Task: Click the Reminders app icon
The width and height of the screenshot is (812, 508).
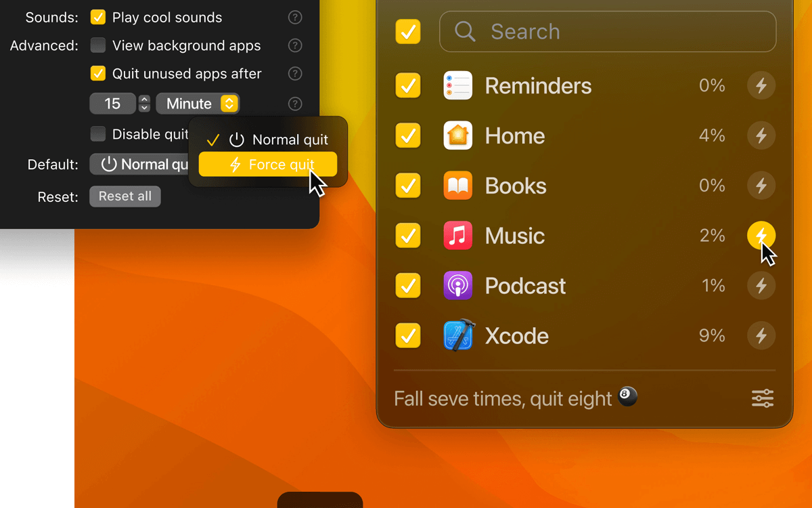Action: (458, 85)
